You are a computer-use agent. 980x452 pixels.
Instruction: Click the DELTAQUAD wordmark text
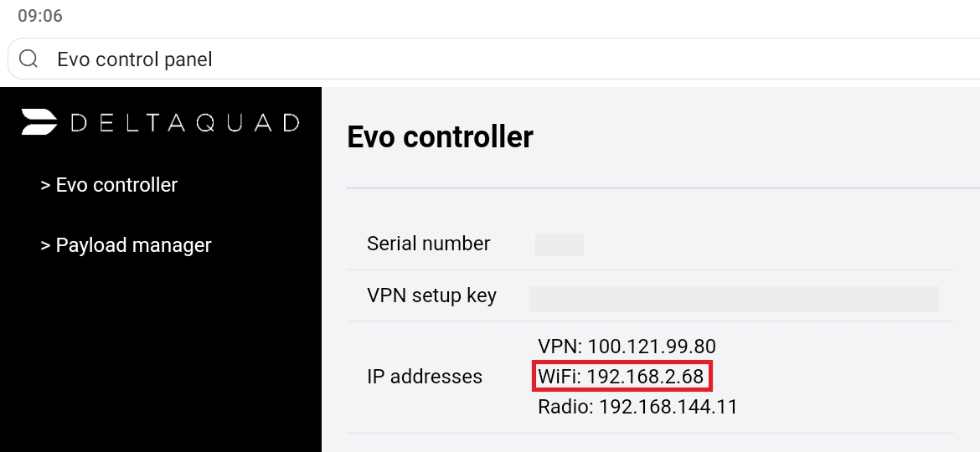pyautogui.click(x=184, y=123)
